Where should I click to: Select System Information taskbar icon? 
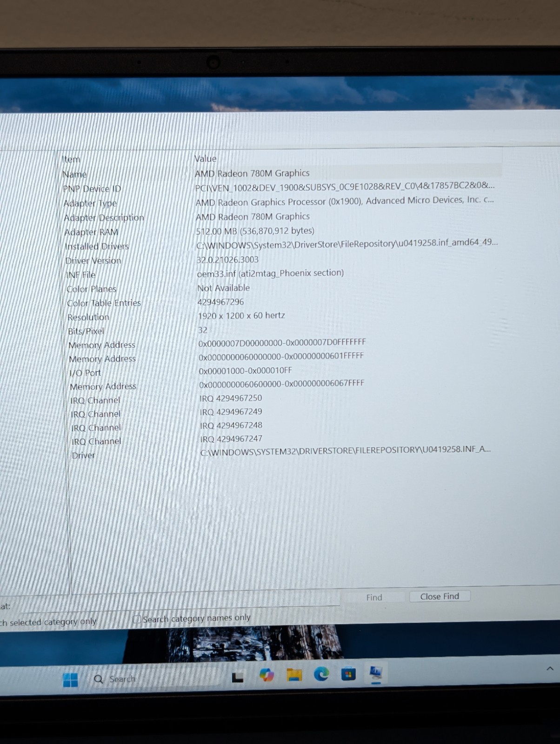tap(376, 673)
